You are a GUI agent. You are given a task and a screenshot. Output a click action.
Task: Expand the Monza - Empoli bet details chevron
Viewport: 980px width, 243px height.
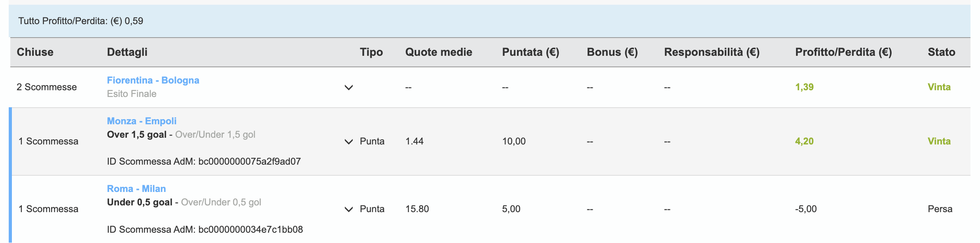point(348,142)
